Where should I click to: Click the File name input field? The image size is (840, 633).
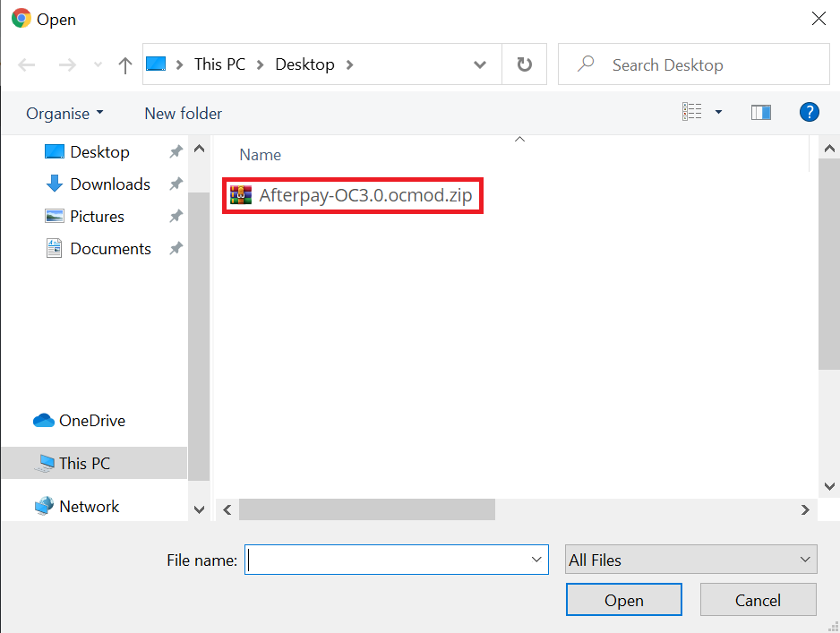(397, 560)
